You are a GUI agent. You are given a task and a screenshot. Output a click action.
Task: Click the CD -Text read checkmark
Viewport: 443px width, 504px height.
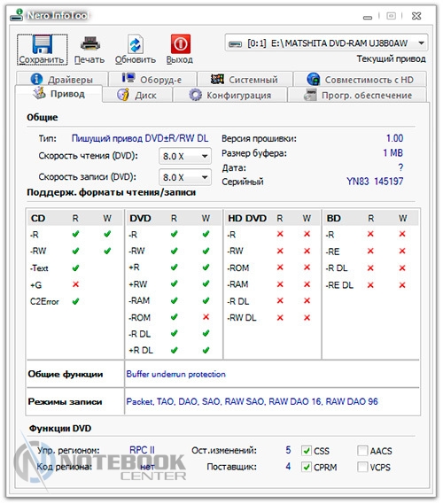[x=75, y=268]
